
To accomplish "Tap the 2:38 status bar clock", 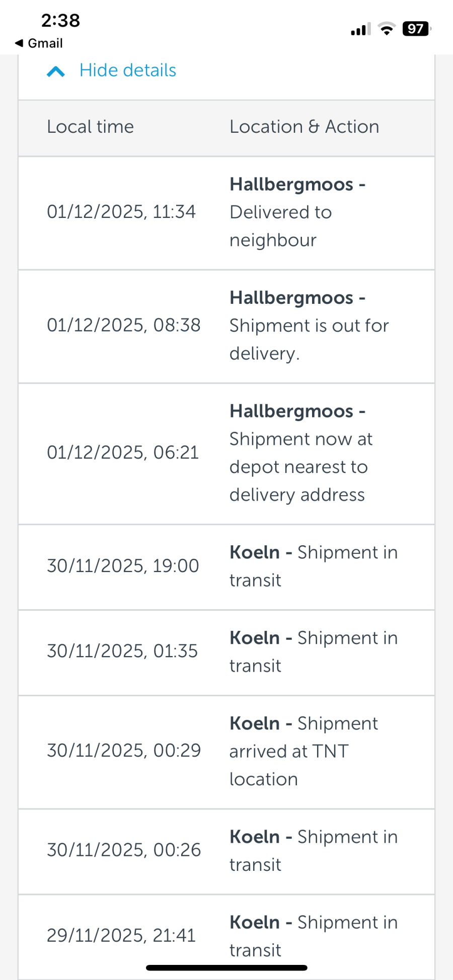I will 60,21.
